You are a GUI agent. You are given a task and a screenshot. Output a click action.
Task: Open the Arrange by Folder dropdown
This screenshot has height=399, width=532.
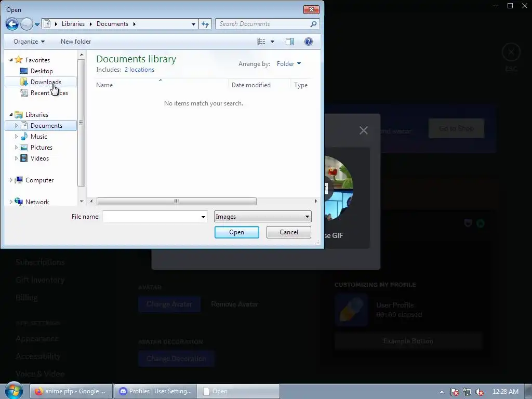coord(289,64)
